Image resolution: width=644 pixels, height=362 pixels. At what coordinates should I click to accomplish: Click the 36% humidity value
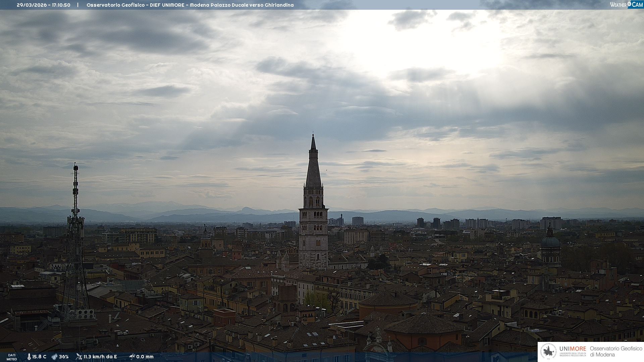(64, 357)
